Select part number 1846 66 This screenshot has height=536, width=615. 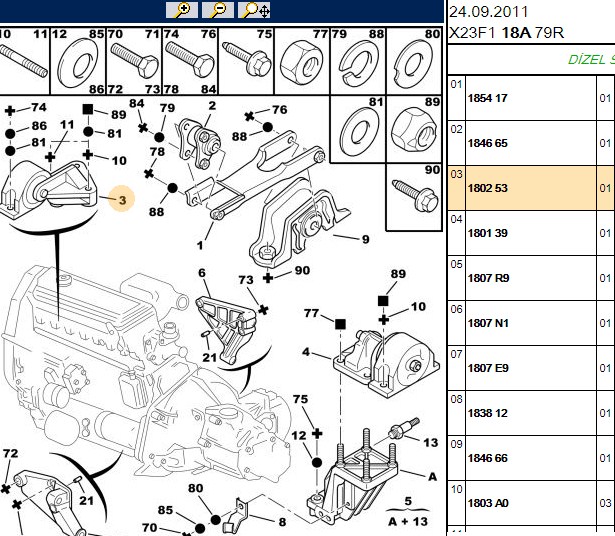pos(488,458)
